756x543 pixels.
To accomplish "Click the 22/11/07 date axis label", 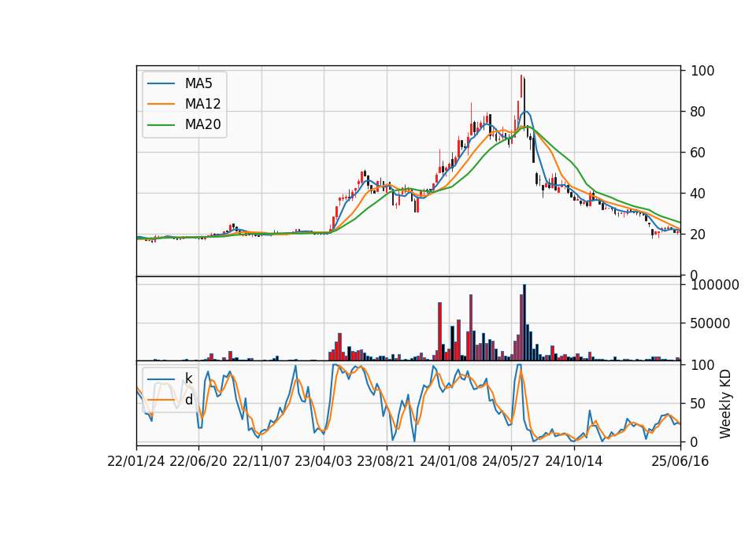I will [261, 461].
